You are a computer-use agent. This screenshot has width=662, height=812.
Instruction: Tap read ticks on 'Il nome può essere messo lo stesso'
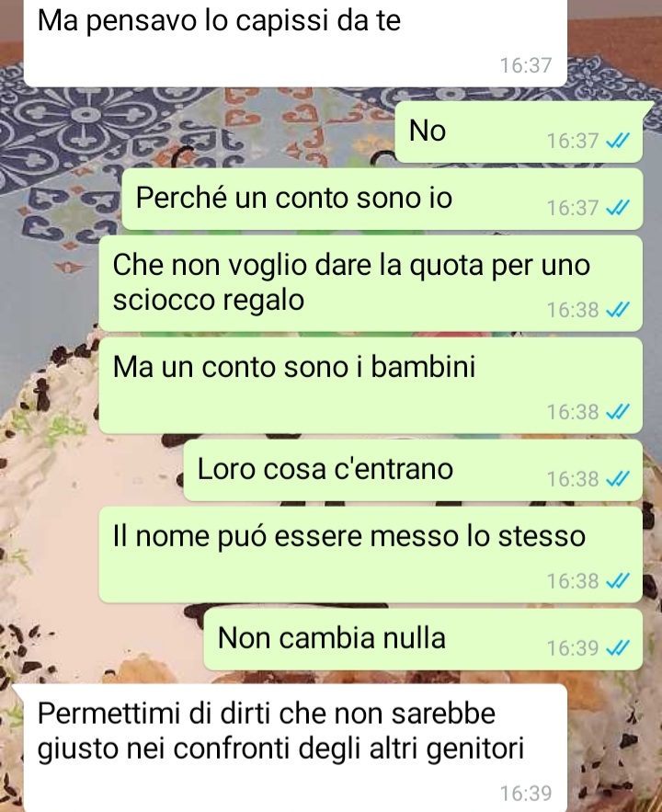pos(618,581)
